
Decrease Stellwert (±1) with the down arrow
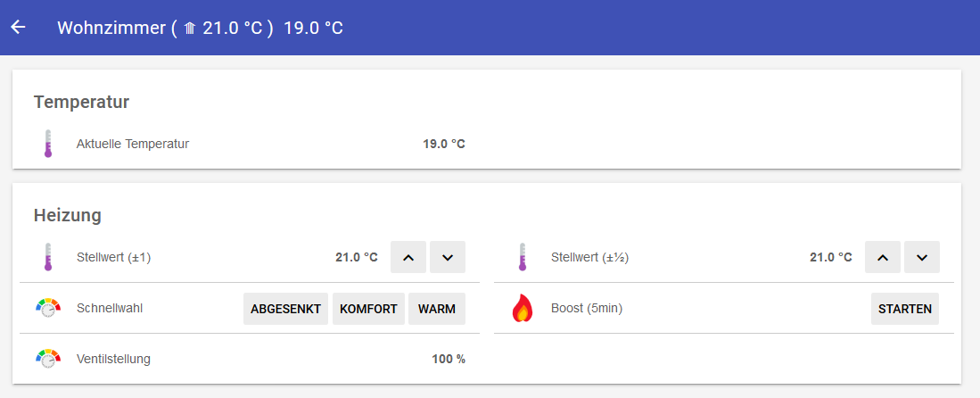pos(448,257)
